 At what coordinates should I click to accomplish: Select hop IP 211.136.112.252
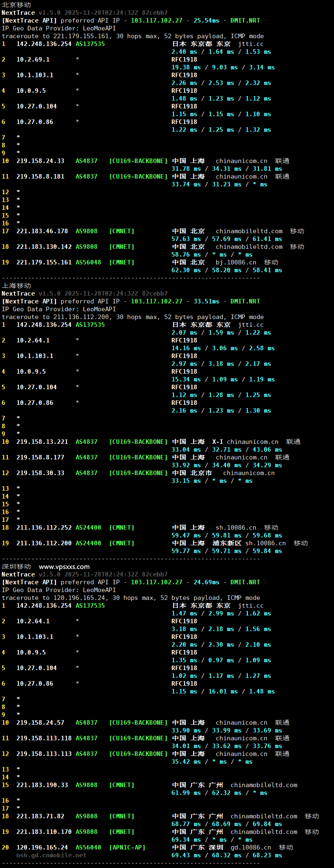pos(44,528)
